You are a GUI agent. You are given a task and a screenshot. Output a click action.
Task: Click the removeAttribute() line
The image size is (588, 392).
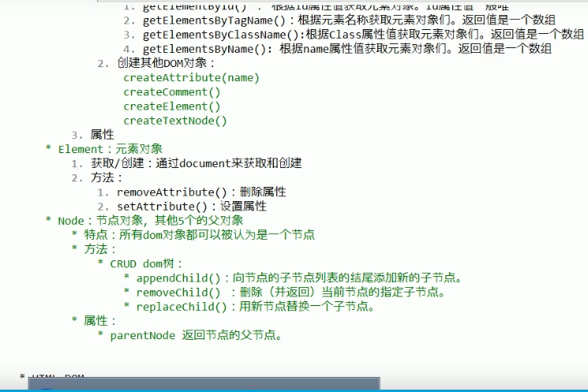click(x=192, y=192)
